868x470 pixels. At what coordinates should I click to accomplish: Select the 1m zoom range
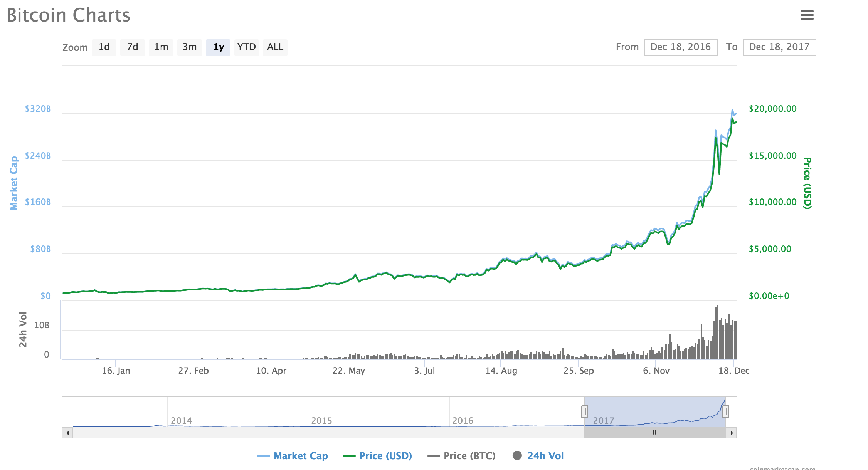click(161, 47)
